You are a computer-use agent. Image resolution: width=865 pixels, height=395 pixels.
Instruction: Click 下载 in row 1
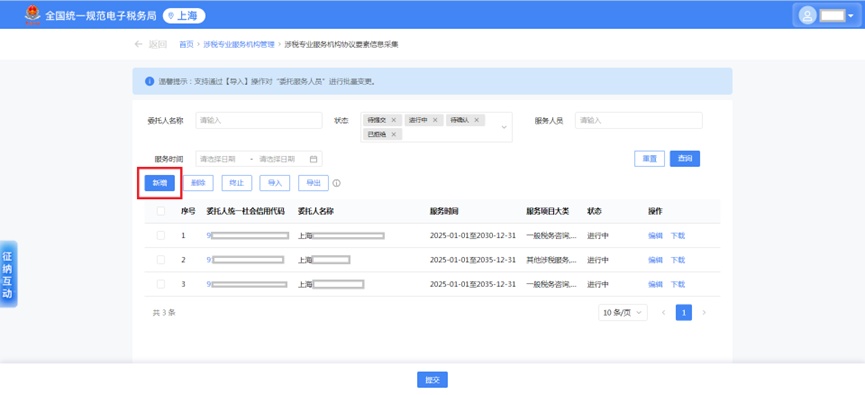point(677,236)
